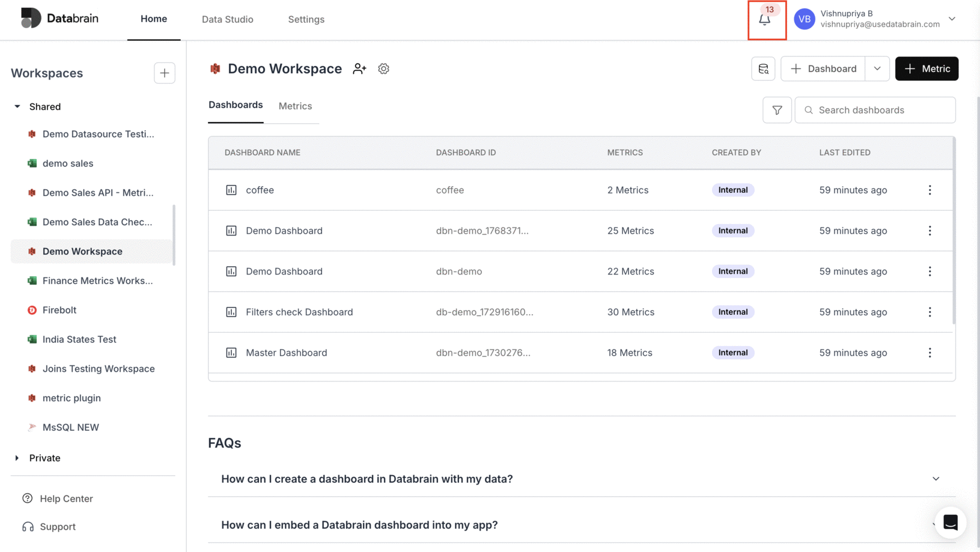
Task: Select the Dashboards tab
Action: click(x=236, y=105)
